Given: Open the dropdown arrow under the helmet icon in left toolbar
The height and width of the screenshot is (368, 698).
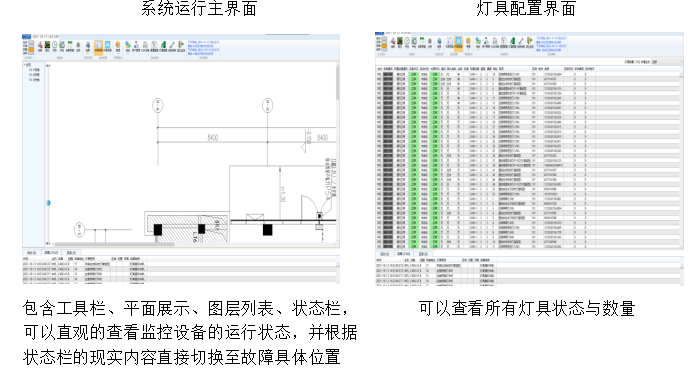Looking at the screenshot, I should coord(118,53).
